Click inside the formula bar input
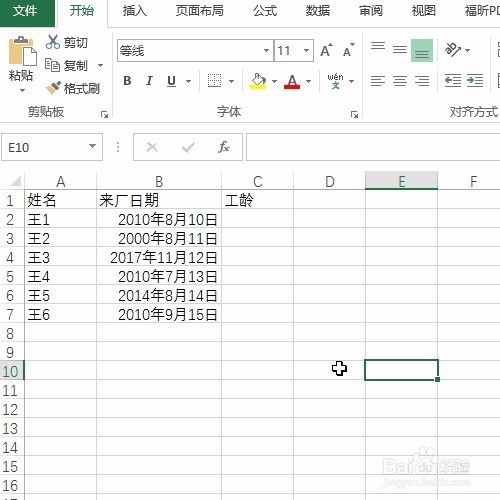Screen dimensions: 500x500 373,147
